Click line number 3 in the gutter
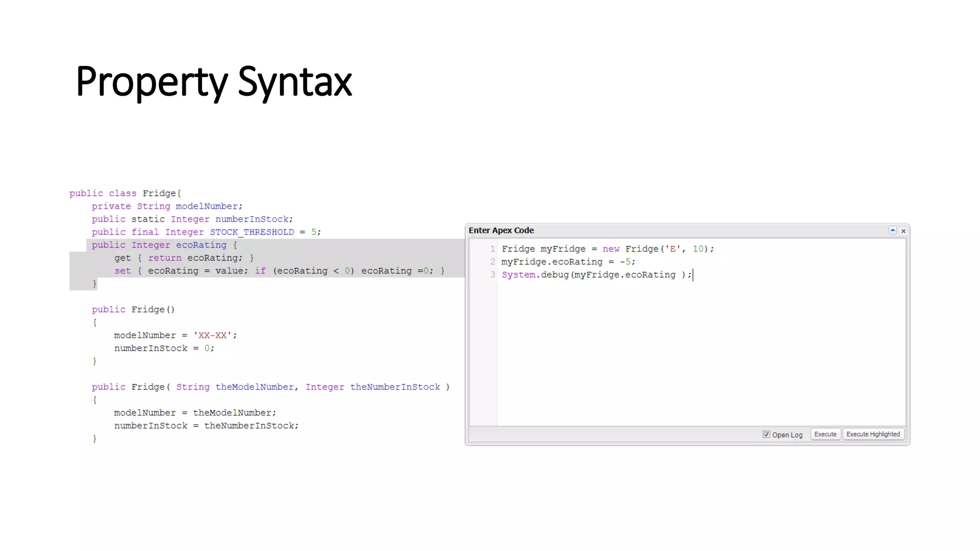The height and width of the screenshot is (551, 980). click(x=492, y=275)
